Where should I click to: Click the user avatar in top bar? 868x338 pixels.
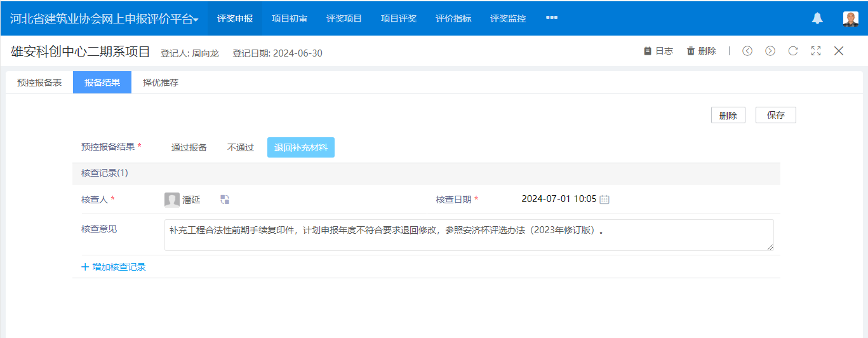click(850, 18)
